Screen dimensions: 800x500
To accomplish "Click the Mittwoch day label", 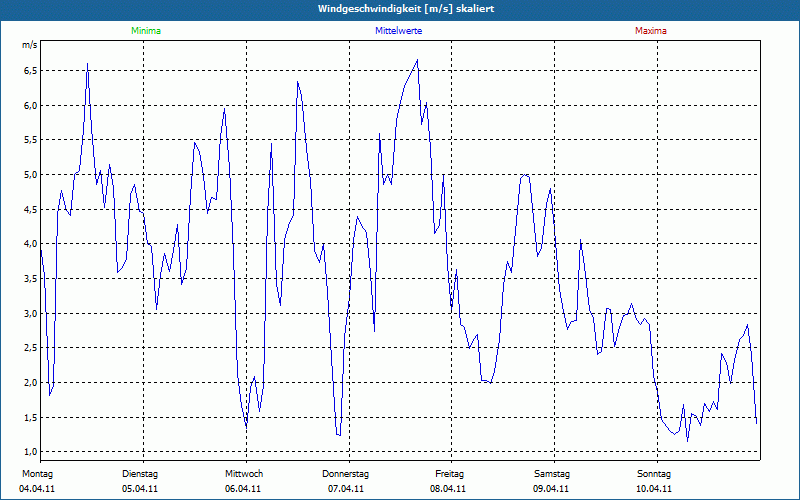I will pos(244,474).
